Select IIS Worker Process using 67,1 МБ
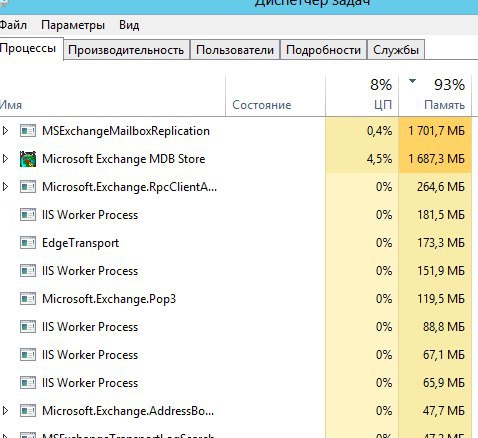478x438 pixels. click(90, 355)
